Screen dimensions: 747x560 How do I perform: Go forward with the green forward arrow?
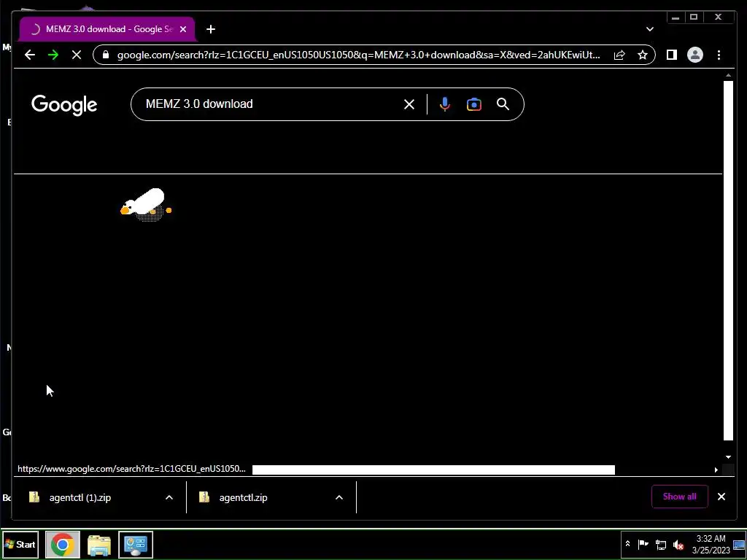click(53, 55)
